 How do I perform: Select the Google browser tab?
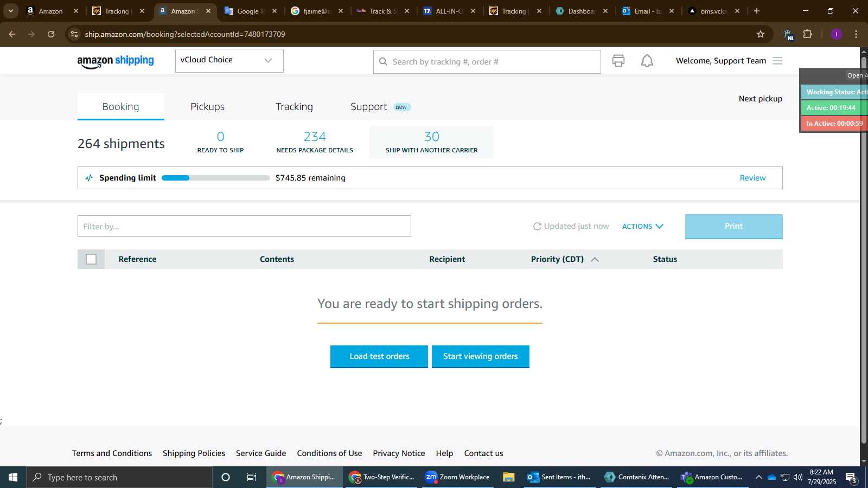(x=251, y=11)
